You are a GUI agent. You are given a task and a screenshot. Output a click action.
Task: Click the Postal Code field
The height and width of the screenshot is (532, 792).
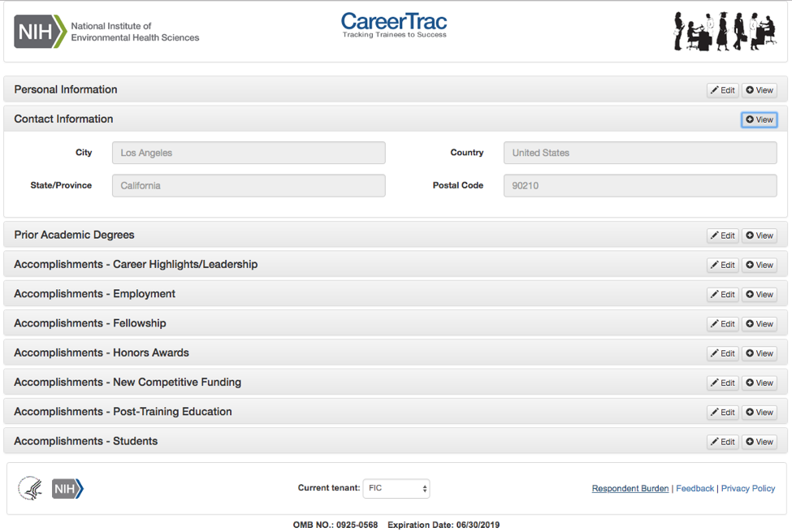[640, 185]
